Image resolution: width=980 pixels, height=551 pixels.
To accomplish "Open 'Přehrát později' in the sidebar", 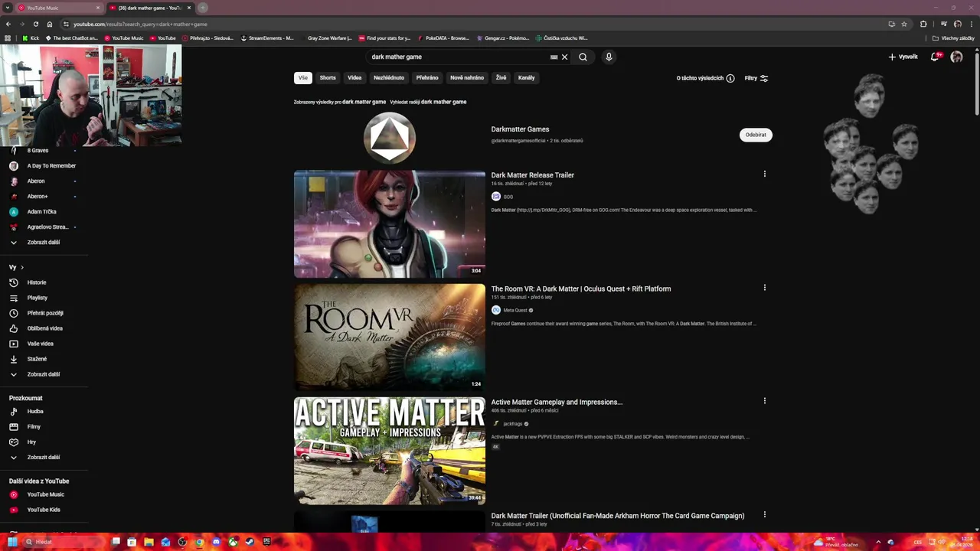I will [x=44, y=313].
